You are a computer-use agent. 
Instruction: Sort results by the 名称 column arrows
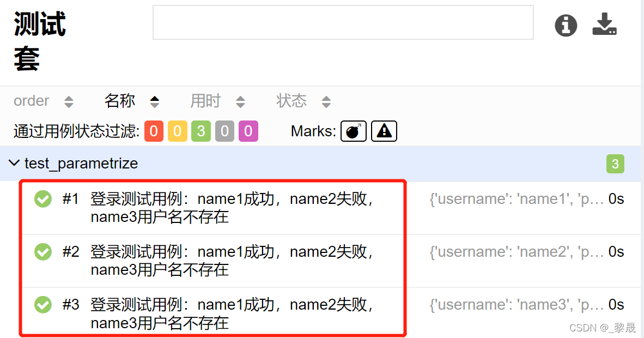[154, 101]
